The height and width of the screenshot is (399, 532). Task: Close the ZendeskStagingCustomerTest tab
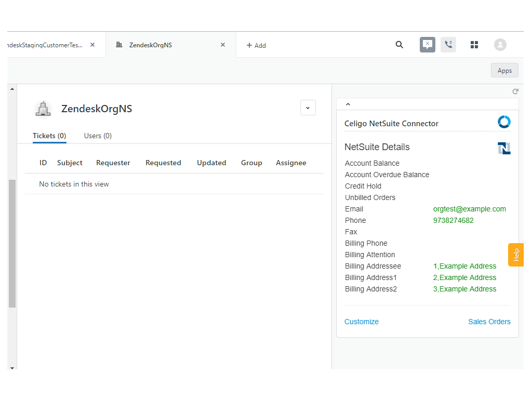coord(92,45)
